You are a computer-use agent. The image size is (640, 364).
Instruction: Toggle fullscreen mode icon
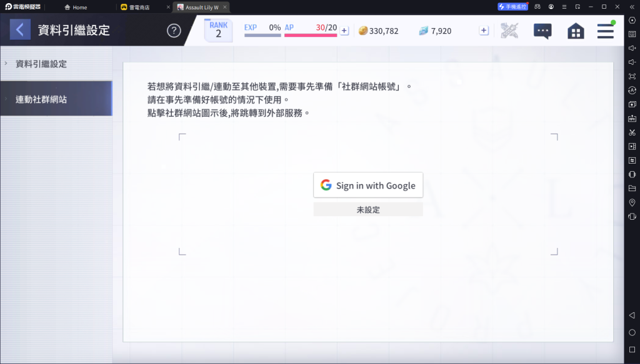pyautogui.click(x=632, y=76)
